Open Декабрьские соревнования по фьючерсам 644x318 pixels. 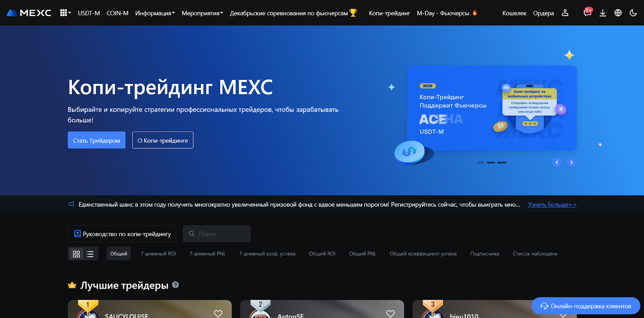click(293, 13)
